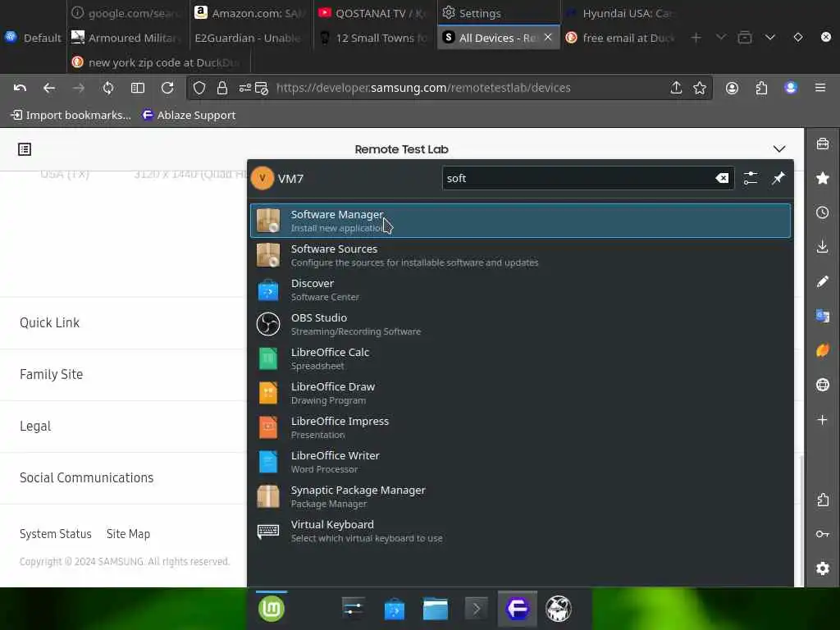Image resolution: width=840 pixels, height=630 pixels.
Task: Open Synaptic Package Manager
Action: click(520, 496)
